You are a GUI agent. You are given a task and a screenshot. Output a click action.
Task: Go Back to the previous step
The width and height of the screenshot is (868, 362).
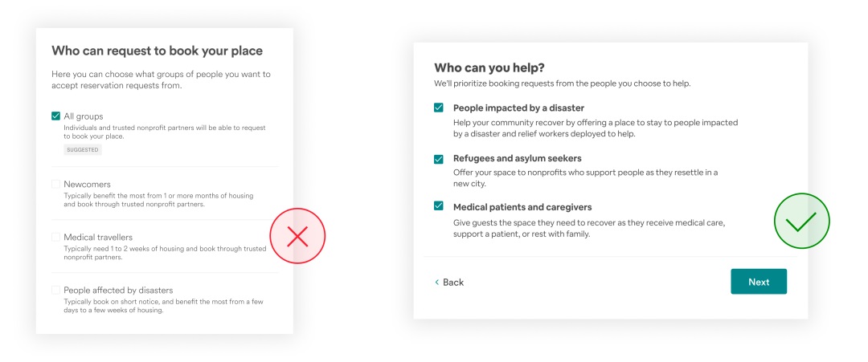point(449,283)
